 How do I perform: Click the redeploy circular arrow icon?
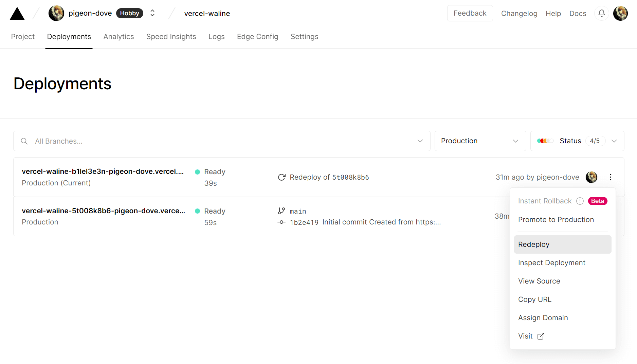click(281, 177)
